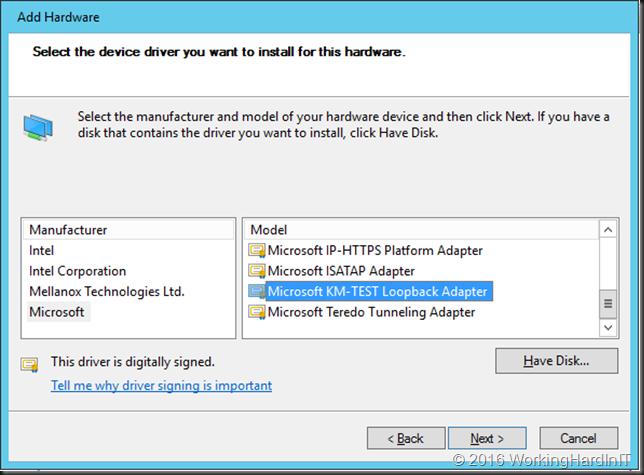Click the digitally signed driver certificate icon
Image resolution: width=644 pixels, height=475 pixels.
point(30,364)
